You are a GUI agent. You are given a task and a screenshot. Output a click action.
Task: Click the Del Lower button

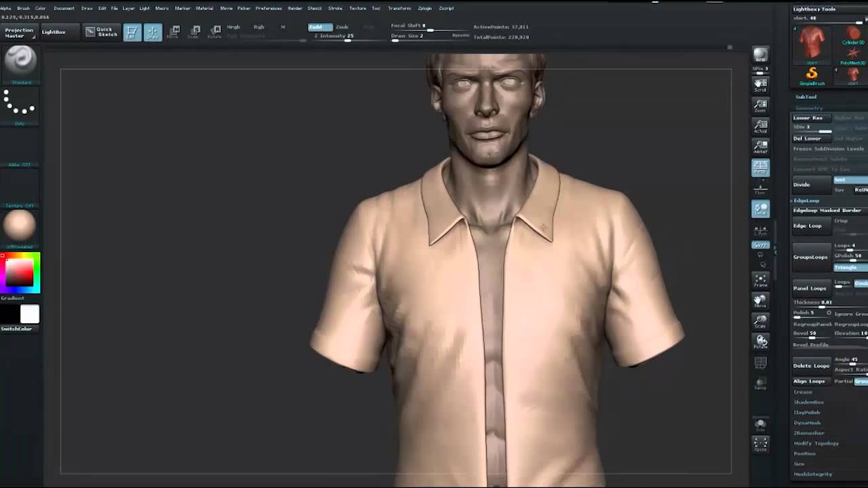[x=811, y=138]
